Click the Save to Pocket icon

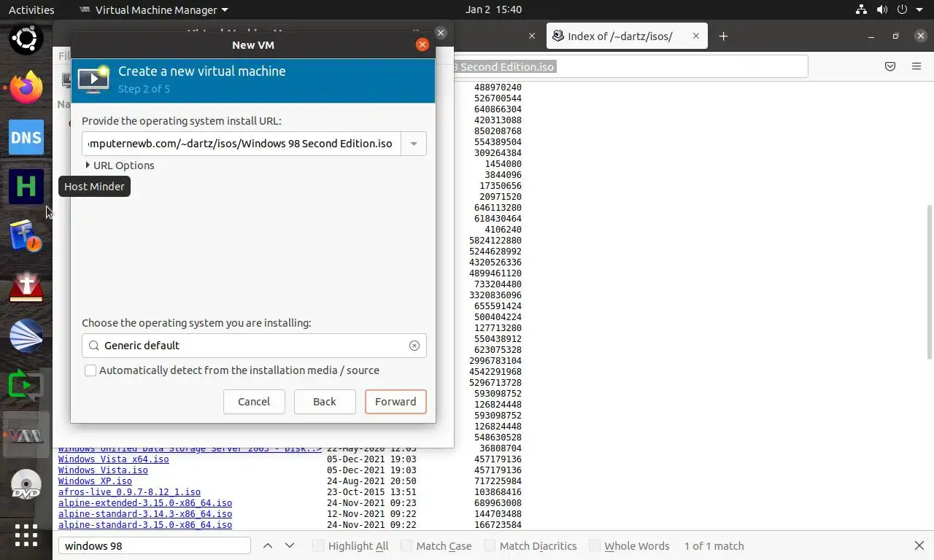(890, 66)
